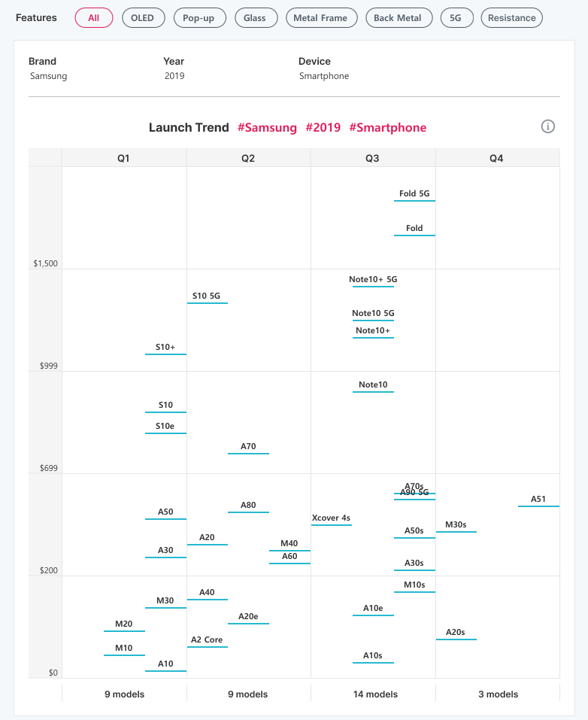Screen dimensions: 588x720
Task: Select the Note10+ 5G model
Action: click(373, 279)
